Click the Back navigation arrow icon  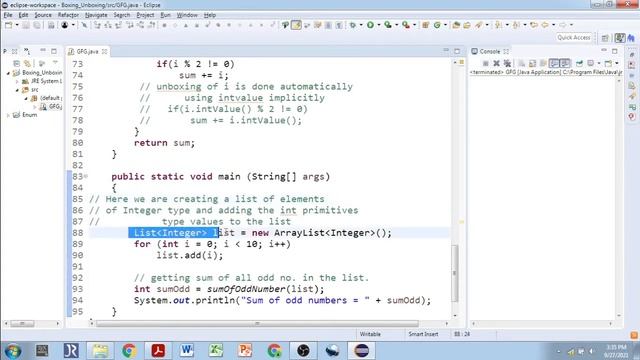(x=545, y=25)
